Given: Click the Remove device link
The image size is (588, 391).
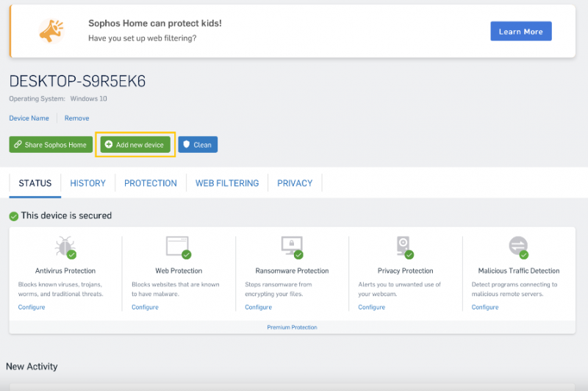Looking at the screenshot, I should click(x=77, y=118).
